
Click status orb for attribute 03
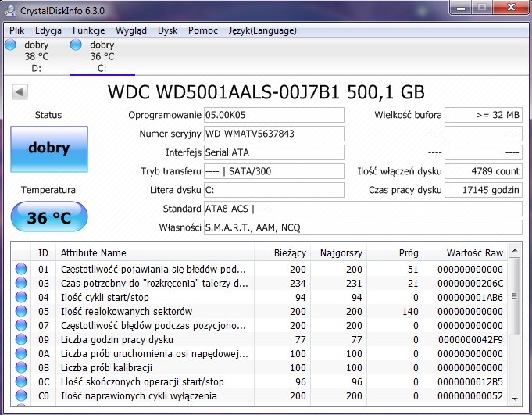pyautogui.click(x=21, y=283)
